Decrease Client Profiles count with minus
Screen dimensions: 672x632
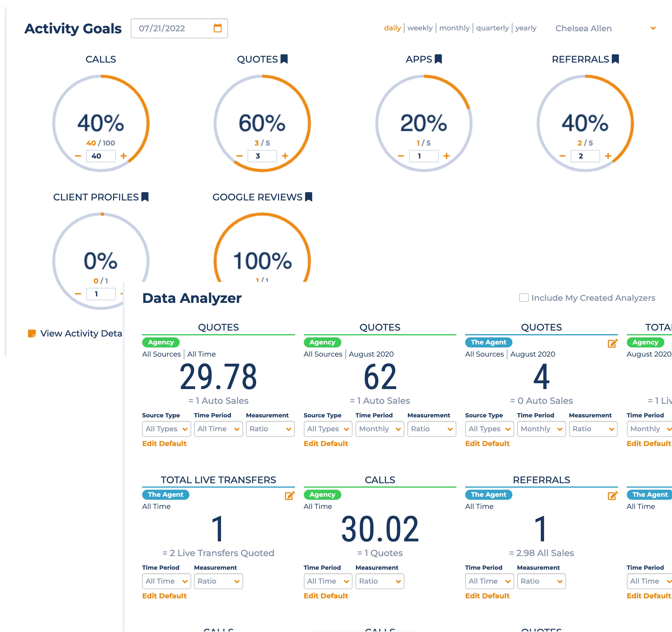[x=78, y=294]
